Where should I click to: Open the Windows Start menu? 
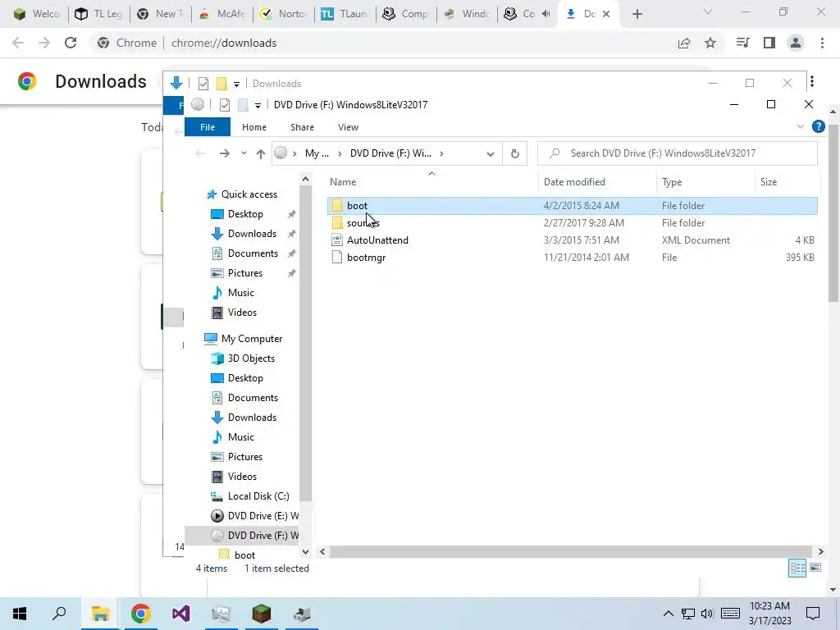[20, 614]
